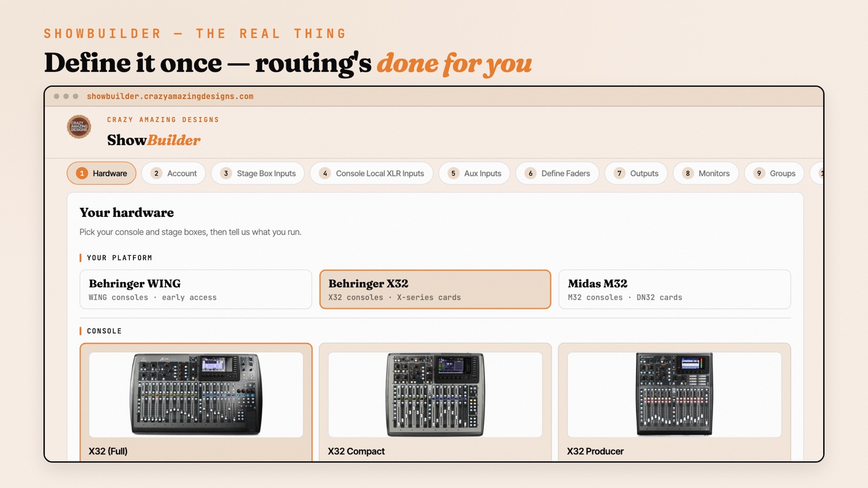
Task: Choose the Midas M32 platform card
Action: point(674,290)
